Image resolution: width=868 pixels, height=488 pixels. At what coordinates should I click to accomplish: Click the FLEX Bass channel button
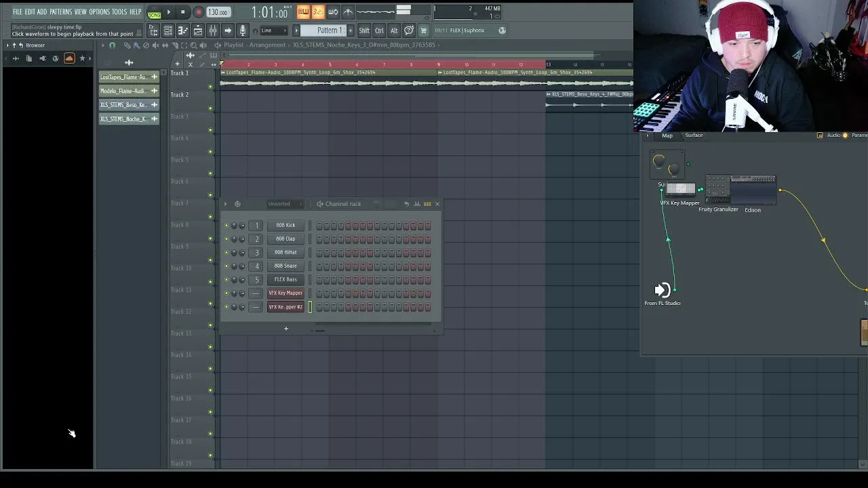click(285, 280)
